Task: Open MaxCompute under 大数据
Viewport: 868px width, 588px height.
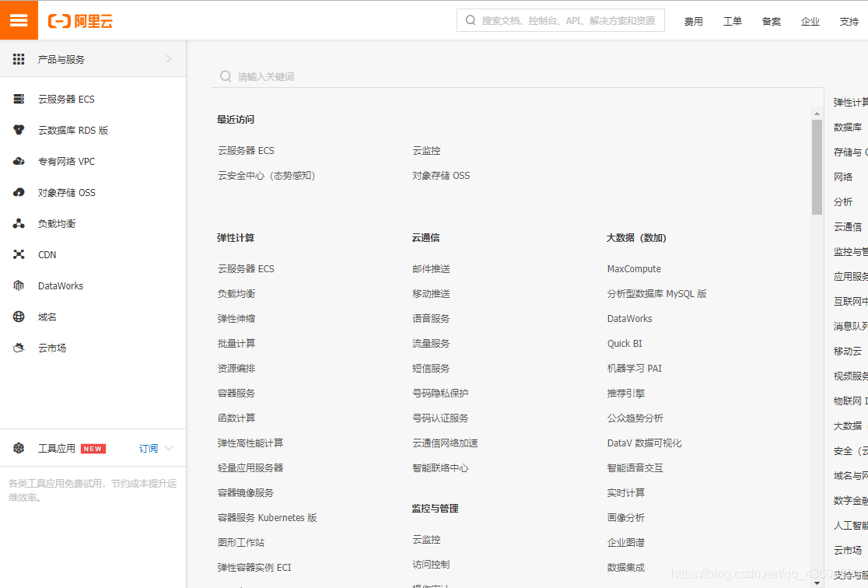Action: click(x=634, y=268)
